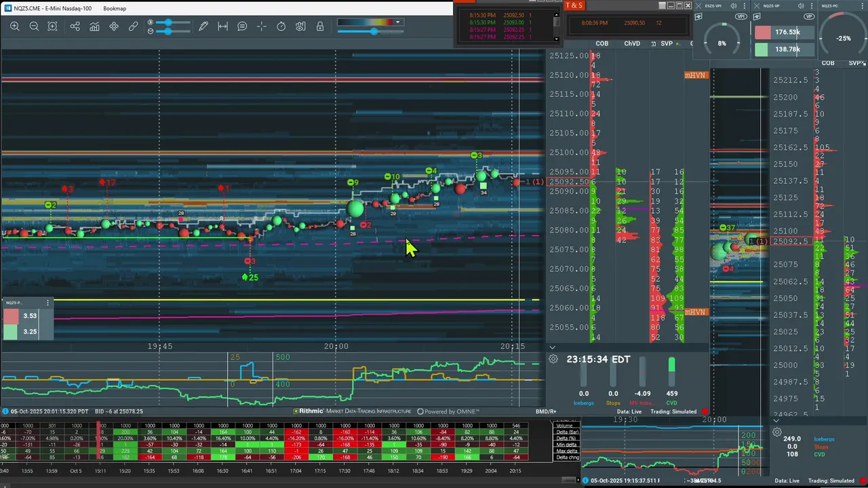Click the zoom-to-fit framed magnifier icon
Image resolution: width=868 pixels, height=488 pixels.
[53, 26]
